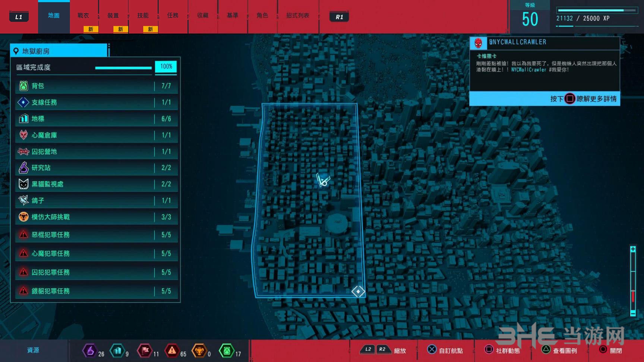
Task: Open the 裝置 gadgets tab
Action: [x=113, y=16]
